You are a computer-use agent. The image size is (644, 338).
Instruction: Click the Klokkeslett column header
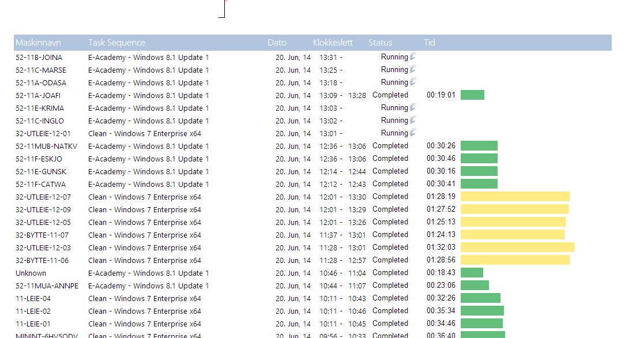[x=333, y=42]
